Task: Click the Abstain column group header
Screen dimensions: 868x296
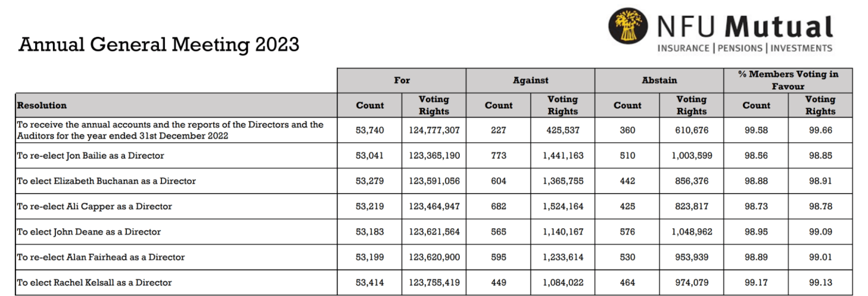Action: click(659, 80)
